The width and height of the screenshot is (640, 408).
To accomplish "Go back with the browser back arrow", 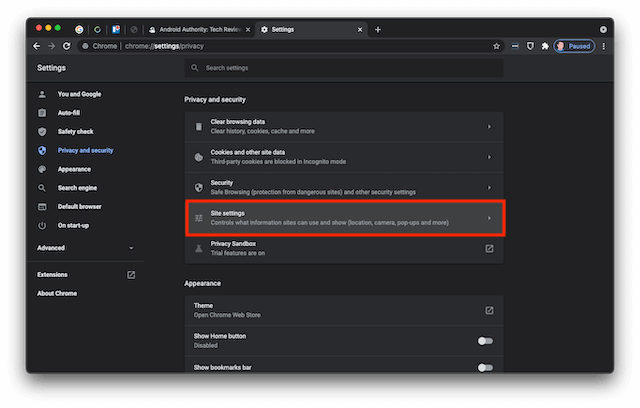I will (37, 46).
